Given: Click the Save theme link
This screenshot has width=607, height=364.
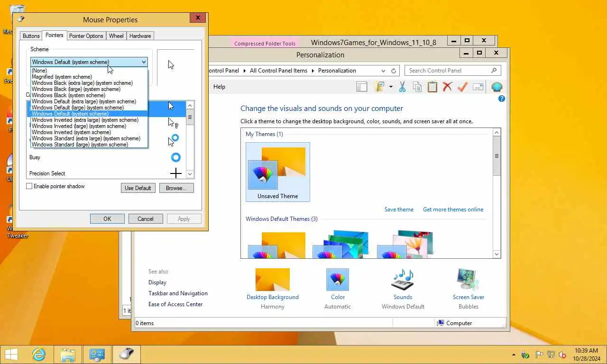Looking at the screenshot, I should coord(399,209).
